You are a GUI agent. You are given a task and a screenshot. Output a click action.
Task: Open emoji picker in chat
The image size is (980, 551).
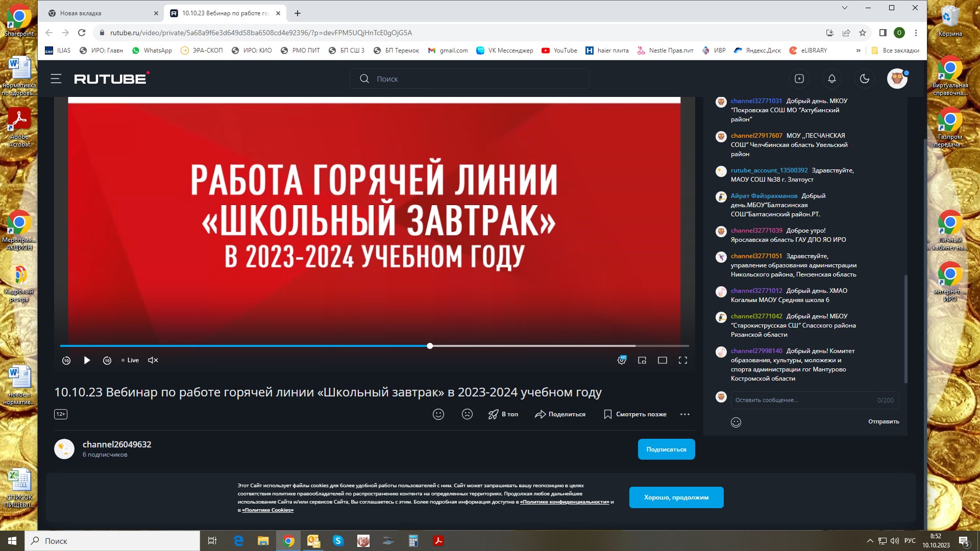point(736,422)
